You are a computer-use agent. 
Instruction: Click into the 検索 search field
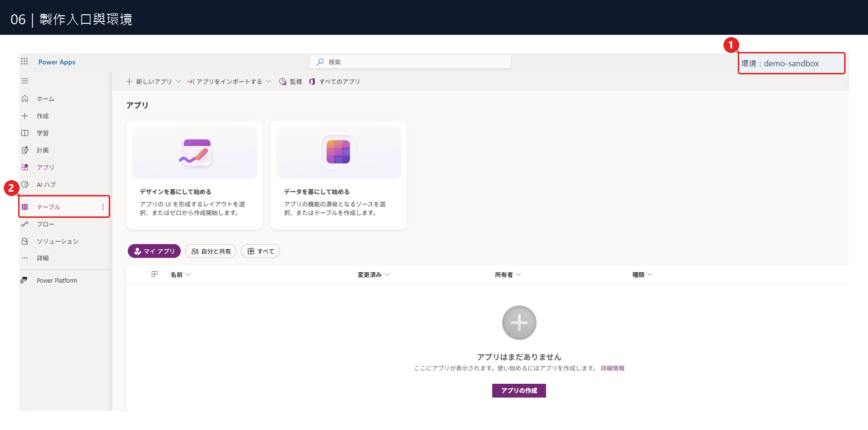click(x=410, y=62)
